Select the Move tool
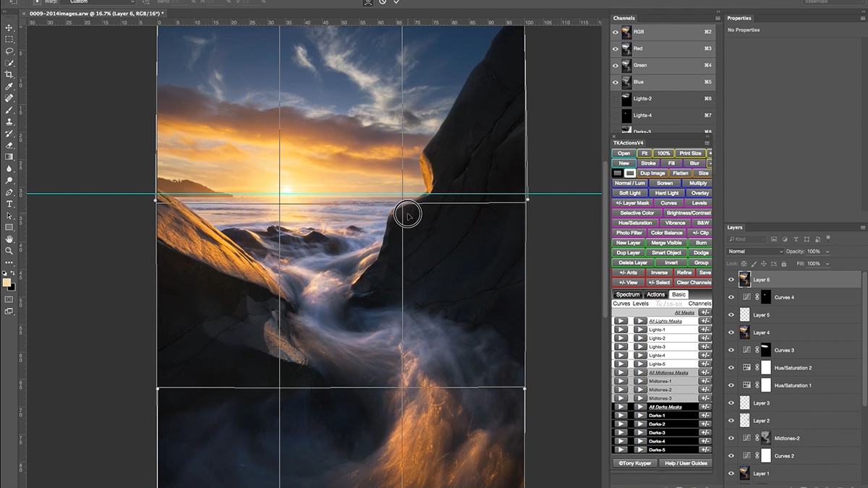The height and width of the screenshot is (488, 868). pos(9,27)
